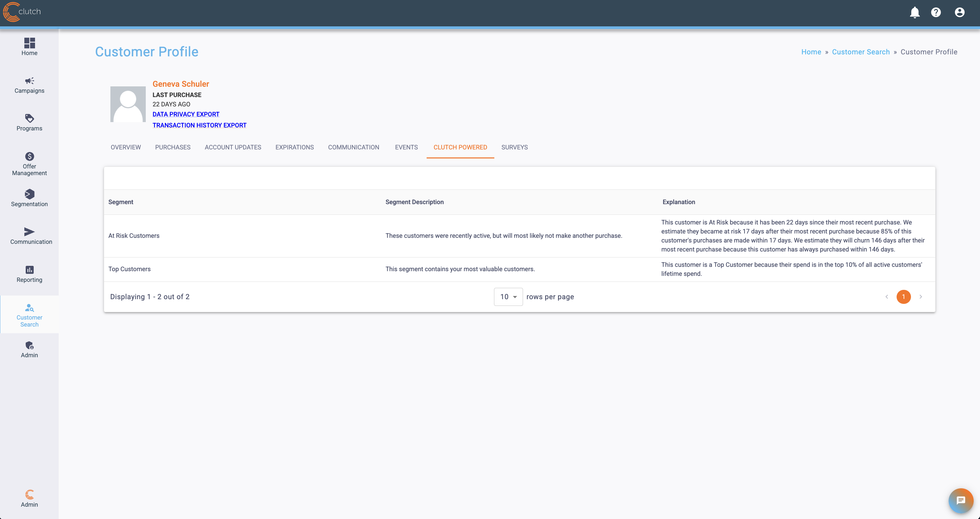Click the help question mark icon
This screenshot has width=980, height=519.
(x=936, y=13)
